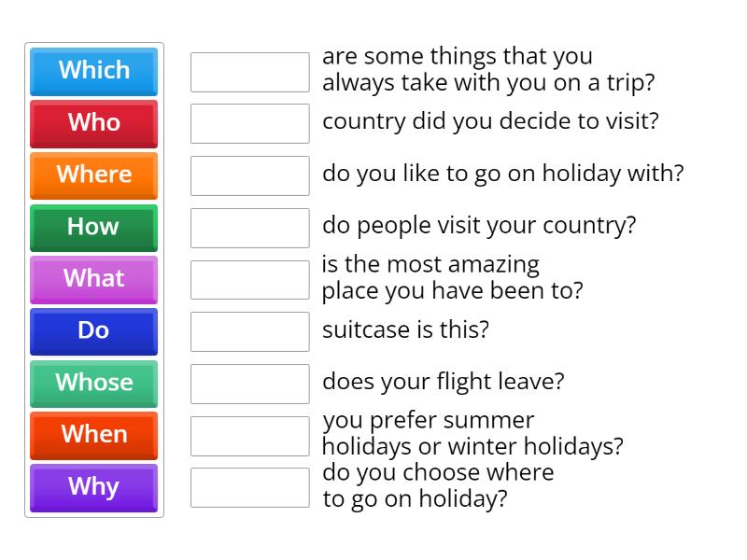The width and height of the screenshot is (747, 560).
Task: Select answer box for 'do you choose where'
Action: [250, 487]
